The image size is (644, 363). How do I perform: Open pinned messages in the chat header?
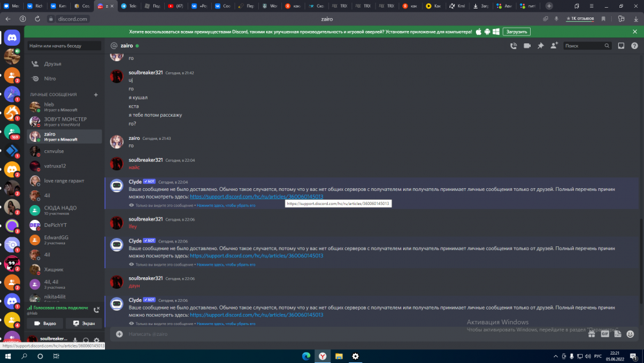pyautogui.click(x=540, y=46)
